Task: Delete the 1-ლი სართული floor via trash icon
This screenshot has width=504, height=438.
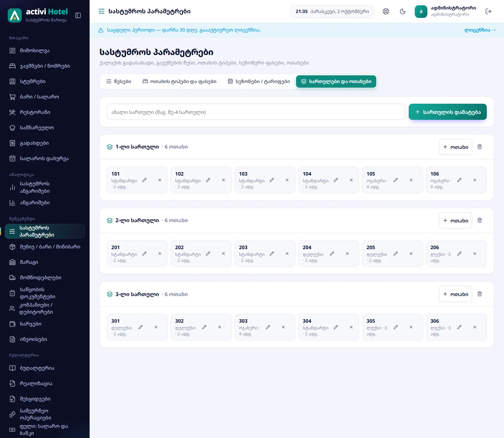Action: click(479, 147)
